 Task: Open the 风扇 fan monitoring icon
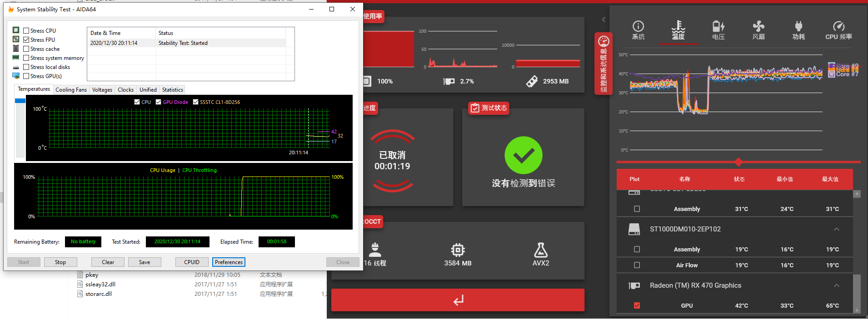(x=758, y=26)
